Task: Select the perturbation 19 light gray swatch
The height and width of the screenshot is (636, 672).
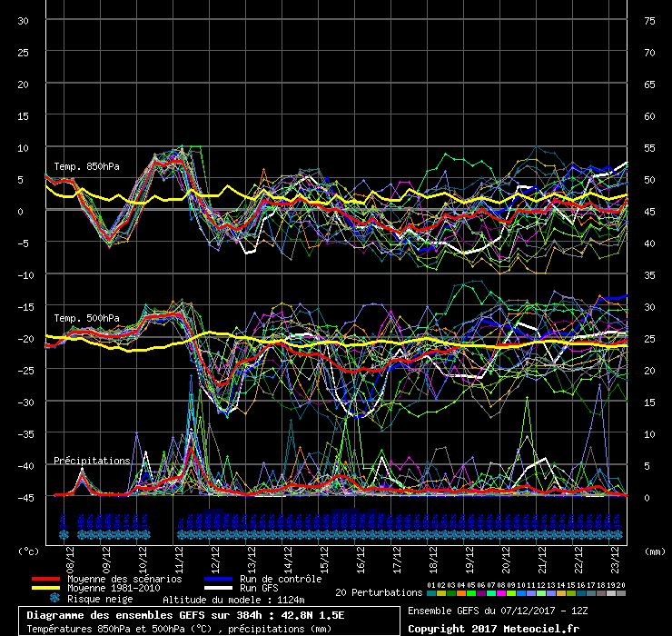Action: [x=611, y=593]
